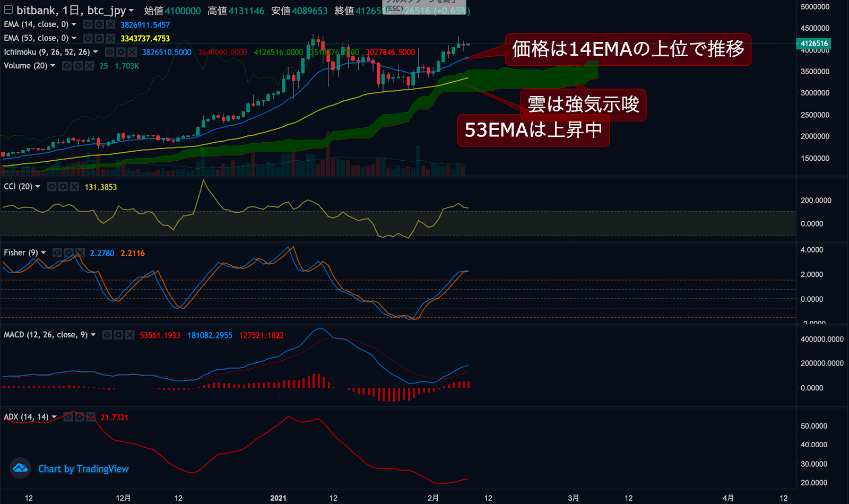
Task: Open the Ichimoku settings gear
Action: (x=120, y=51)
